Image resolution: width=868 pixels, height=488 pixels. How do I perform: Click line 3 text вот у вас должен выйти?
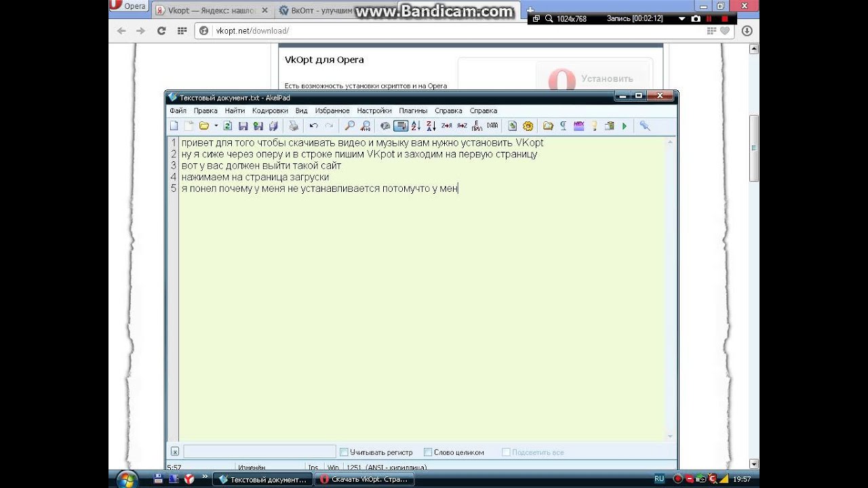tap(261, 165)
